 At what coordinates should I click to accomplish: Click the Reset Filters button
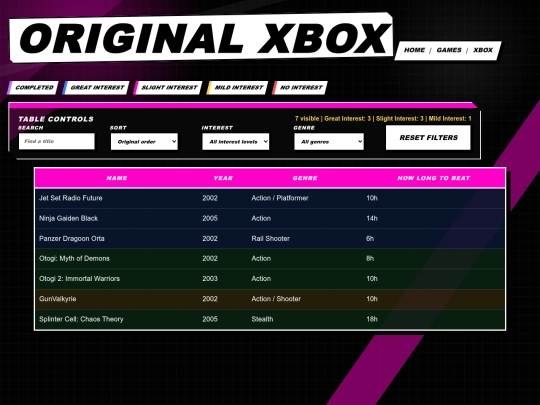[428, 137]
